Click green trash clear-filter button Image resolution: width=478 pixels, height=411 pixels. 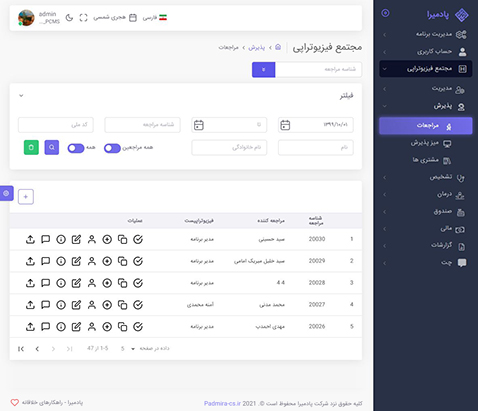pyautogui.click(x=31, y=147)
